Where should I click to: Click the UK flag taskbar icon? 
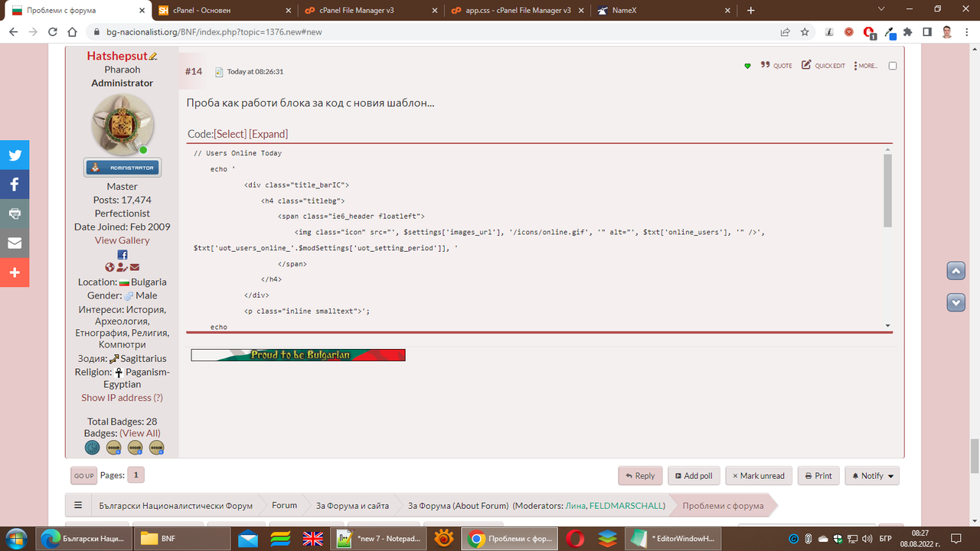coord(312,539)
